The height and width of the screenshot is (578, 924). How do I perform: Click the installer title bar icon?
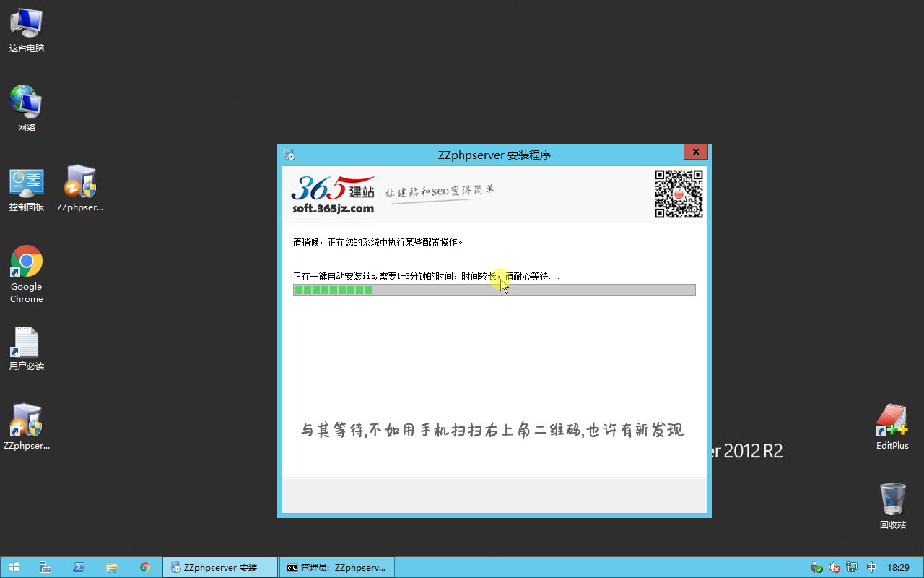(x=289, y=155)
